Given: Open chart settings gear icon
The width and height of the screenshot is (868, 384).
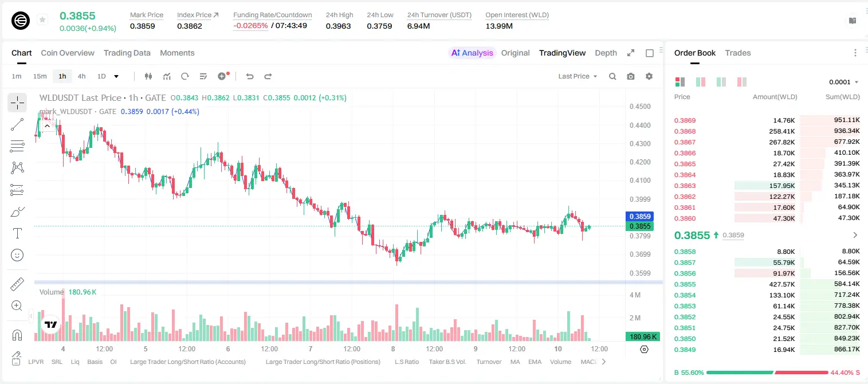Looking at the screenshot, I should [649, 76].
